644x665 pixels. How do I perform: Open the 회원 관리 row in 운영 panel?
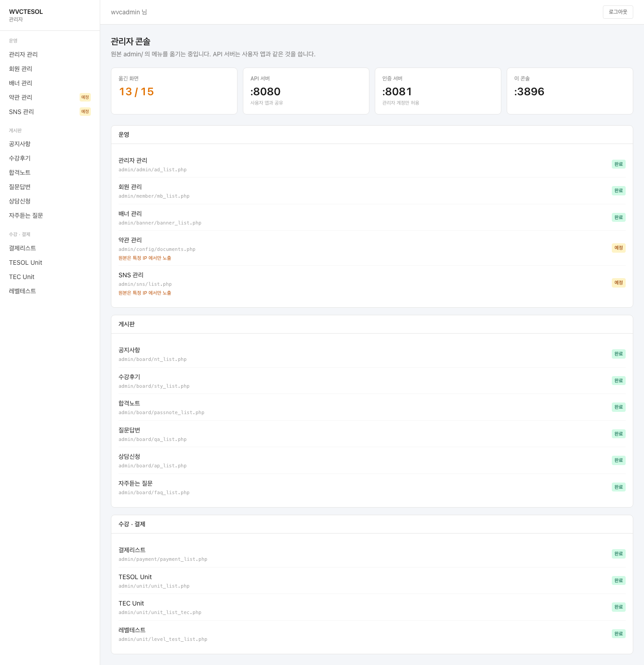(372, 191)
